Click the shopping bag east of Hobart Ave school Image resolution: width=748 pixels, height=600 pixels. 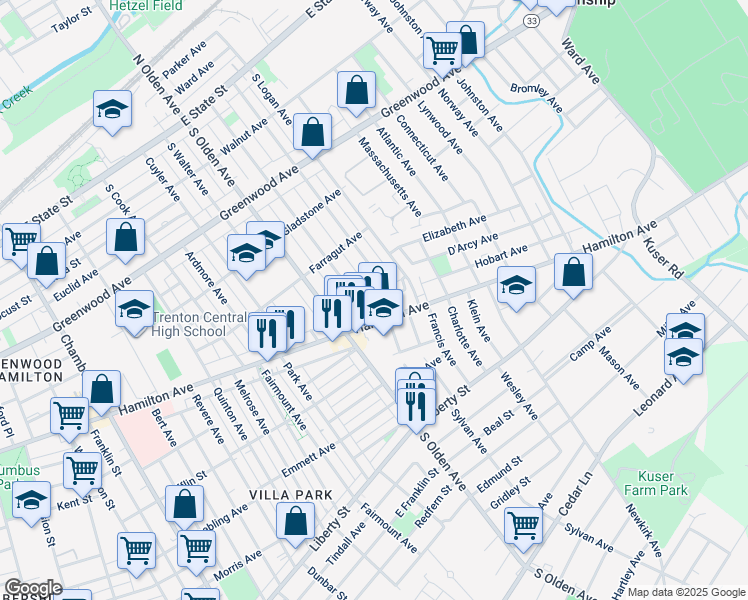[573, 273]
